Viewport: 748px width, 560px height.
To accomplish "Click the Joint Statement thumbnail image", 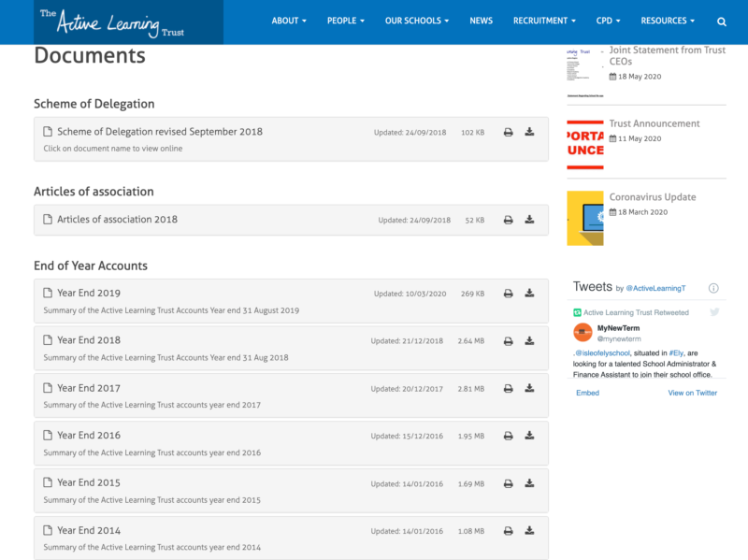I will [585, 72].
